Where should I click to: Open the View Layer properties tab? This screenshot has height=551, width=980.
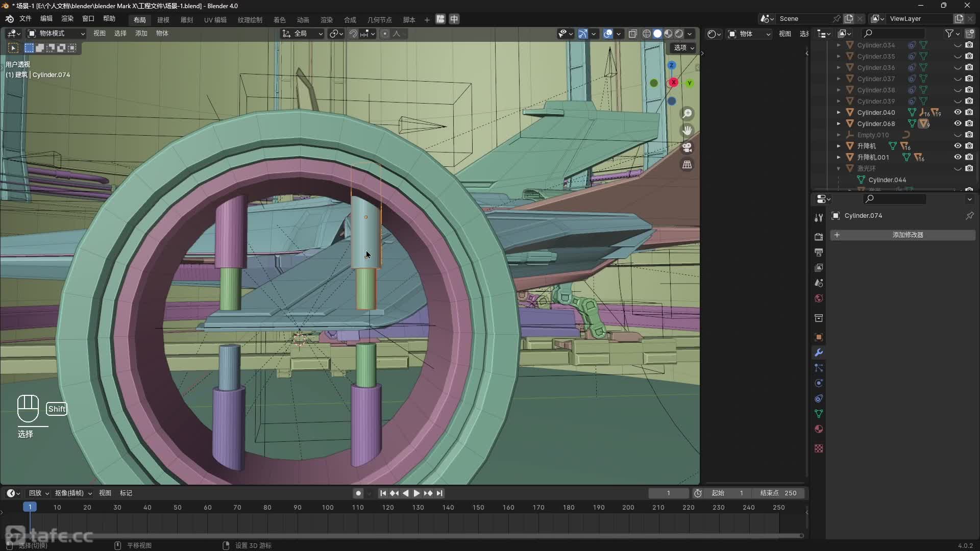pyautogui.click(x=819, y=267)
